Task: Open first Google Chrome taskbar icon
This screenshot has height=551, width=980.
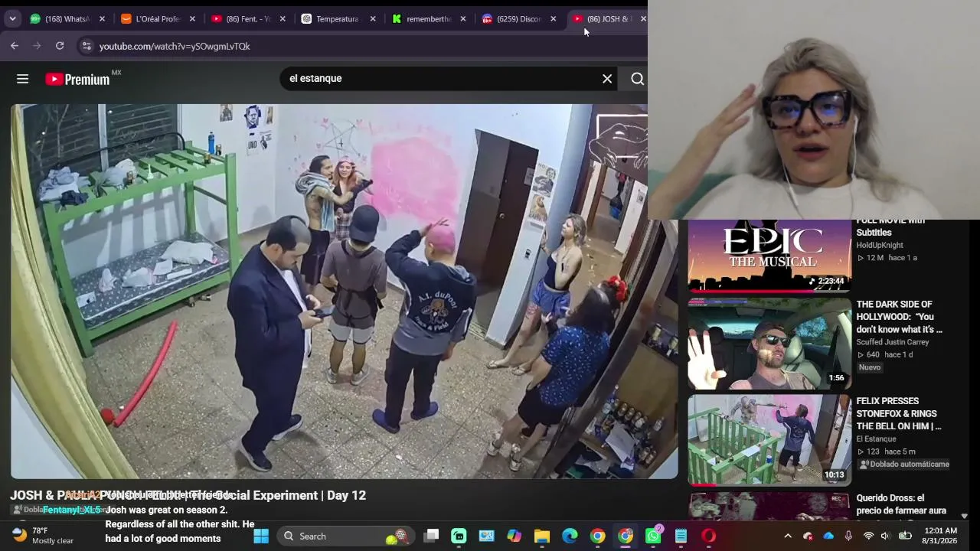Action: point(597,536)
